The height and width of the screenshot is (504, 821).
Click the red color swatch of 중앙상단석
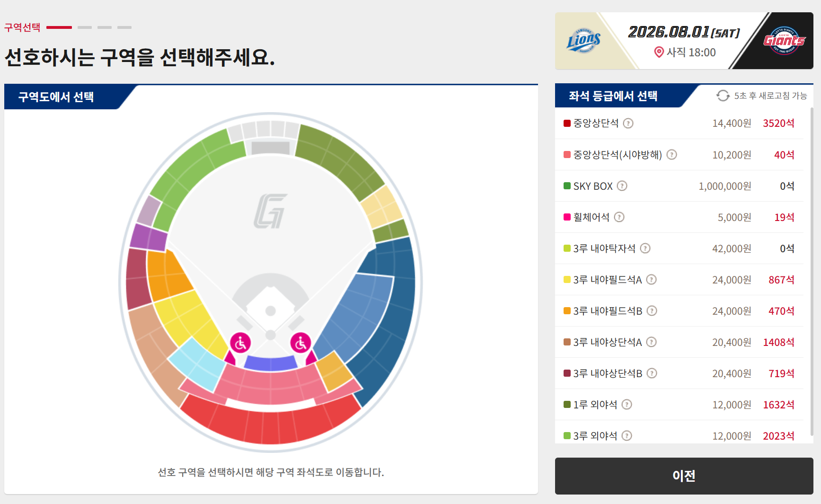click(x=567, y=124)
